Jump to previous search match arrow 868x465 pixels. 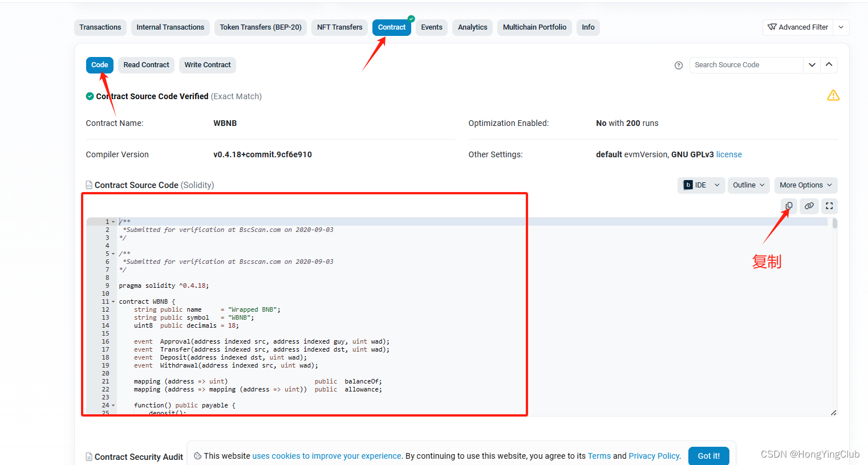tap(829, 65)
